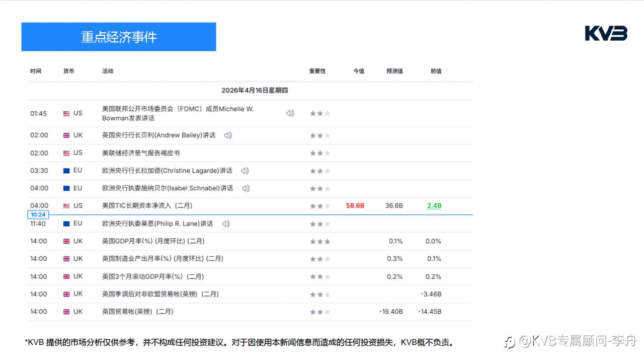Click the US flag icon on the TIC data row

tap(66, 205)
